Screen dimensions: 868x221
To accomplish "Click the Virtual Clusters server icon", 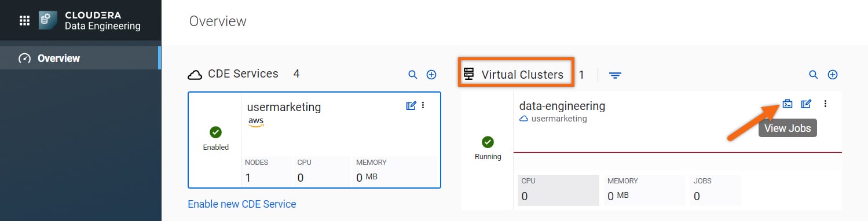I will pos(469,74).
